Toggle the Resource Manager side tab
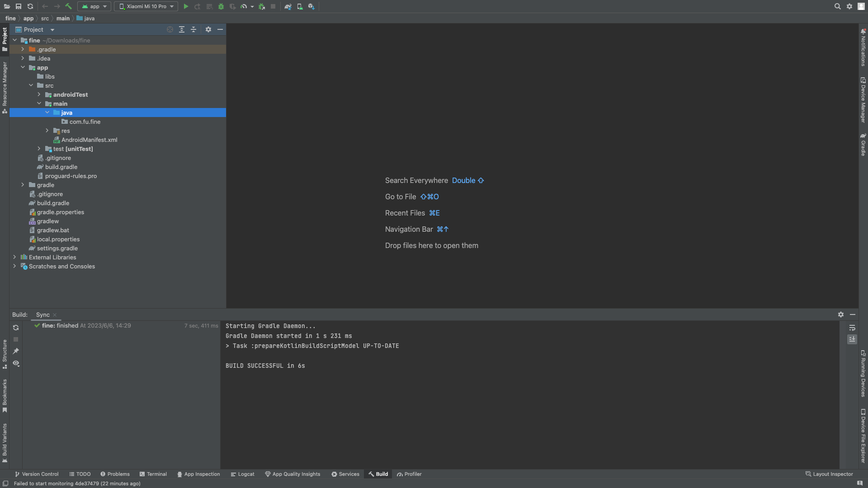 point(5,87)
